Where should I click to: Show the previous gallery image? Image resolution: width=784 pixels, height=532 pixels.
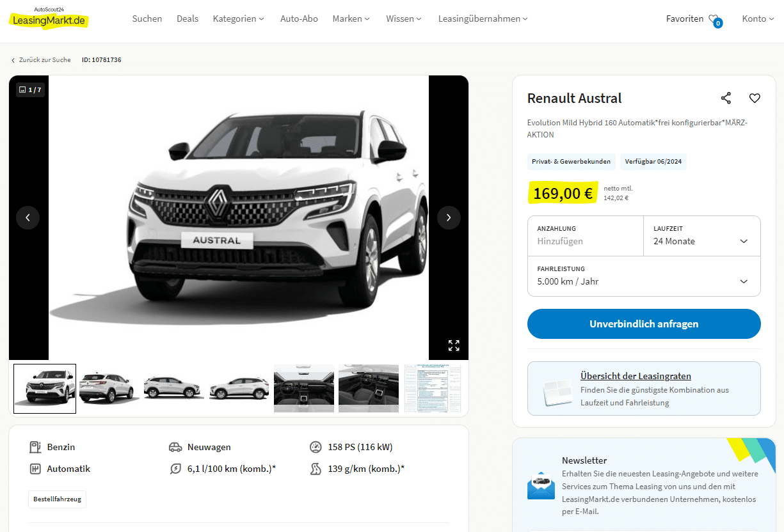(x=28, y=217)
